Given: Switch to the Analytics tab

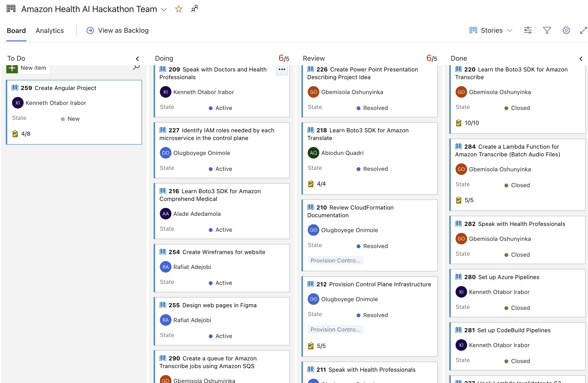Looking at the screenshot, I should tap(50, 31).
